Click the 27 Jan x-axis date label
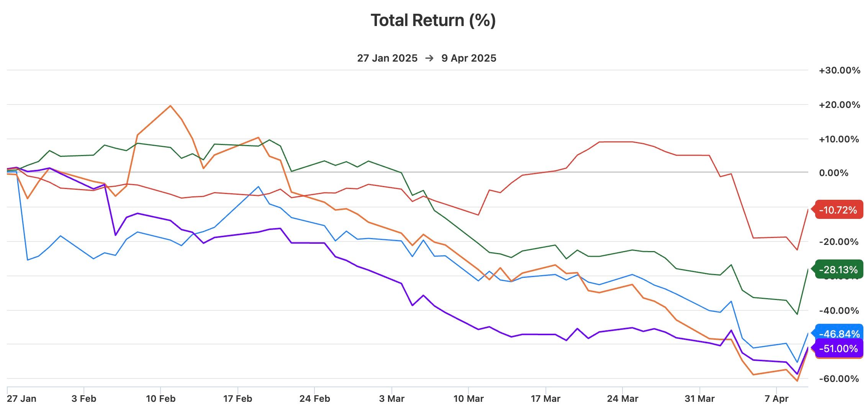Screen dimensions: 868x411 pos(21,399)
